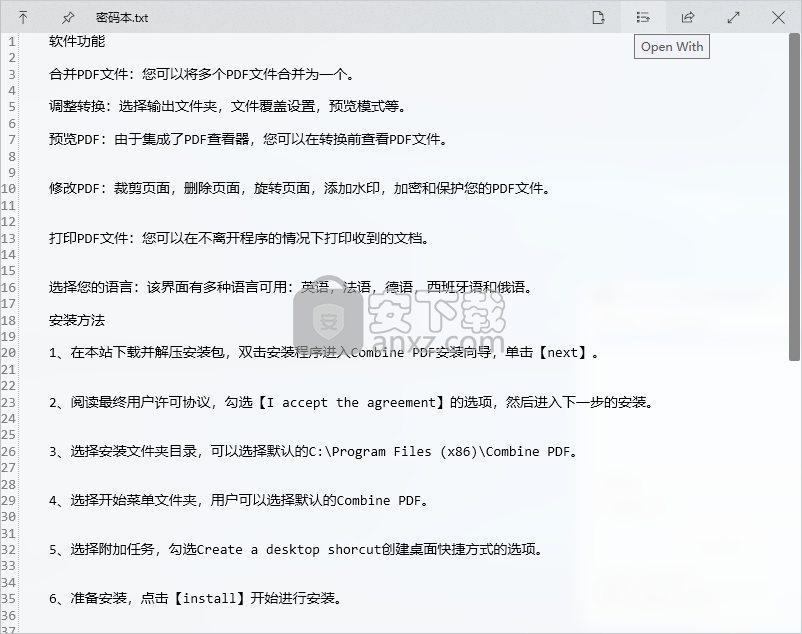Click the line starting 选择您的语言
802x634 pixels.
click(291, 287)
